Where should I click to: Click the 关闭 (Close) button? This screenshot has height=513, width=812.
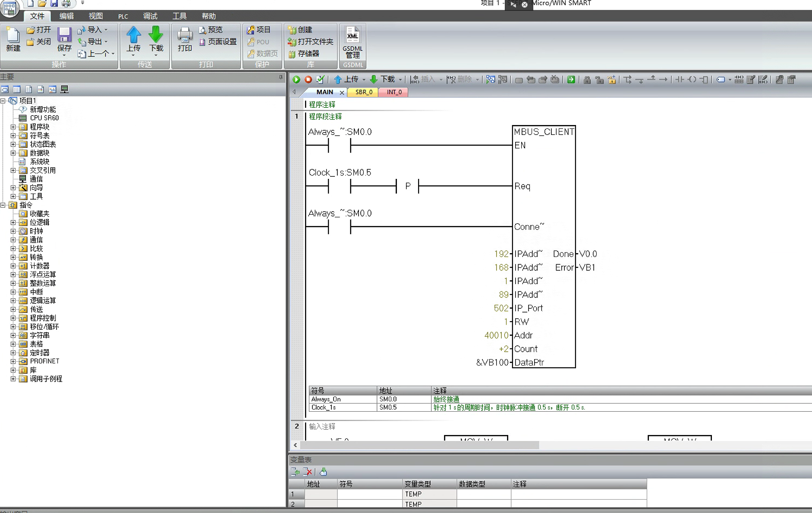pos(38,42)
